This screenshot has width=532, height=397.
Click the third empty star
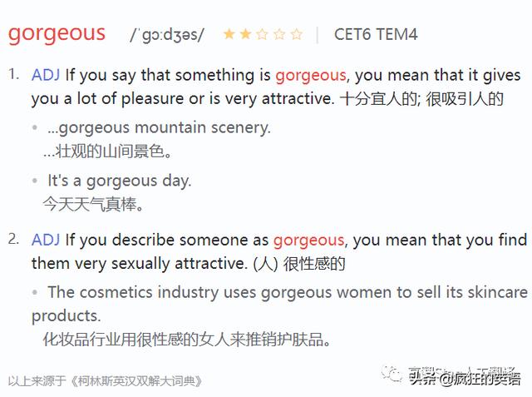(x=263, y=34)
